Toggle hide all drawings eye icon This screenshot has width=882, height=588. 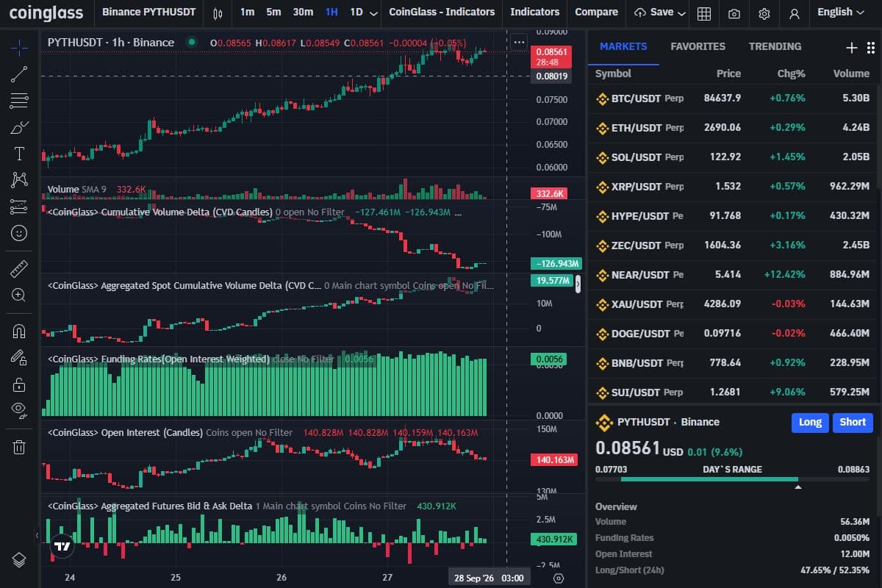[19, 411]
